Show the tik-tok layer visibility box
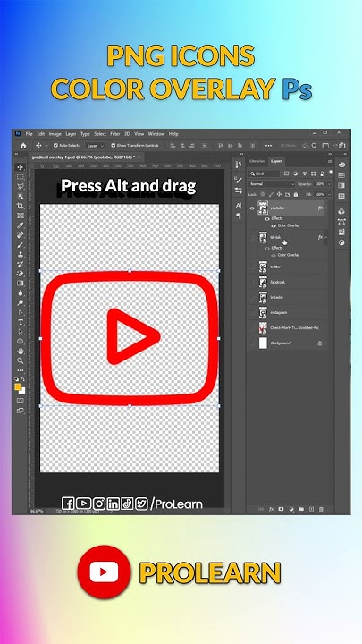Image resolution: width=362 pixels, height=644 pixels. coord(252,238)
